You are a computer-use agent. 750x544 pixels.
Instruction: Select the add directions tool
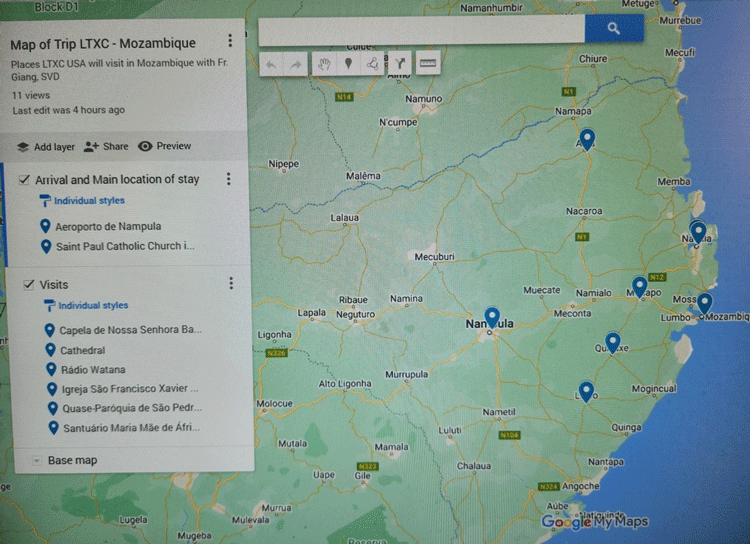[x=398, y=64]
